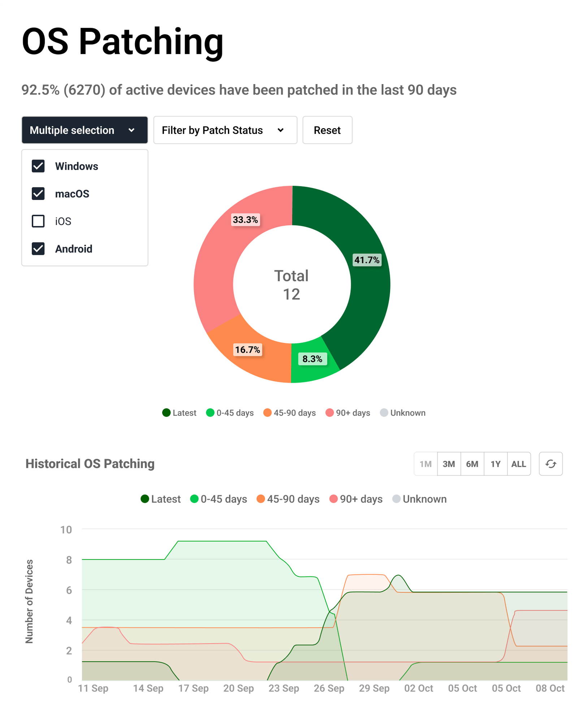Select the 1Y time range tab

(495, 464)
